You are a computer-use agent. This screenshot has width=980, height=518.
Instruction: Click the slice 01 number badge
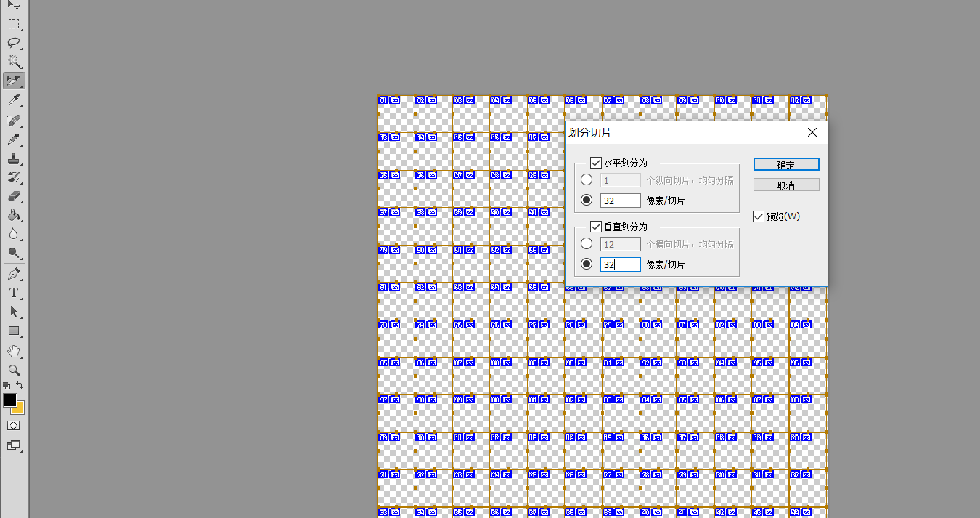(383, 100)
